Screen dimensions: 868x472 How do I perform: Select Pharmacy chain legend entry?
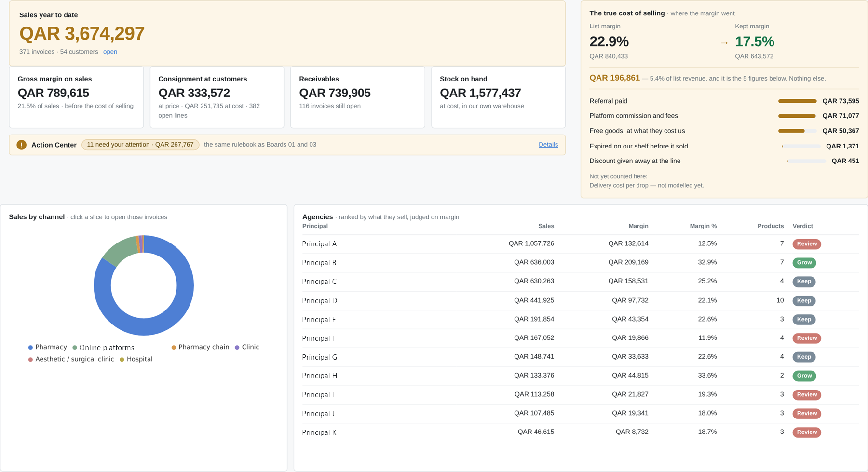(200, 347)
